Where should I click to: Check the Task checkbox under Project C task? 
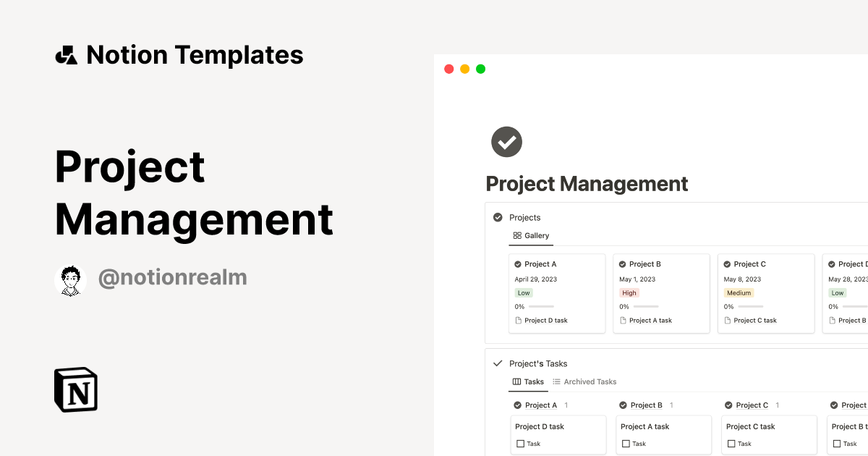(x=731, y=443)
